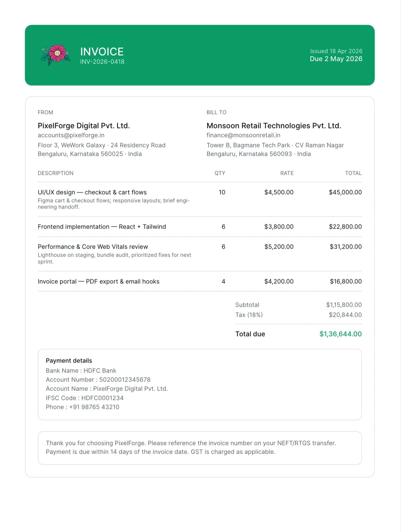Select the Bengaluru, Karnataka 560025 address line
Viewport: 401px width, 532px height.
coord(90,154)
